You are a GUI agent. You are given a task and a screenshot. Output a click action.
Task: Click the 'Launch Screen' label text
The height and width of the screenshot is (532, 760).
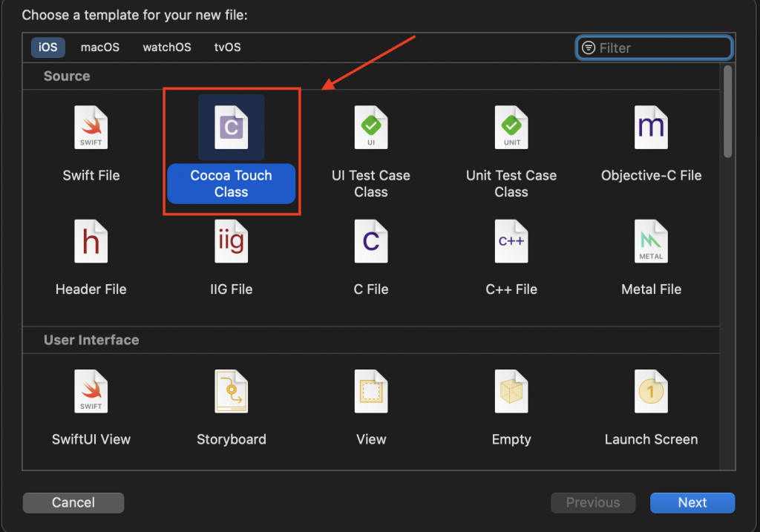[651, 439]
